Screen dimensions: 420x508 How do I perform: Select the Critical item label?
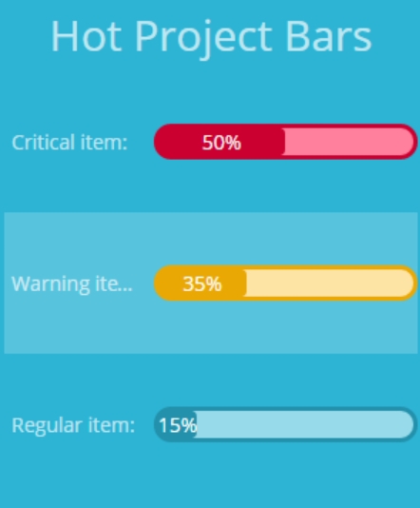69,142
